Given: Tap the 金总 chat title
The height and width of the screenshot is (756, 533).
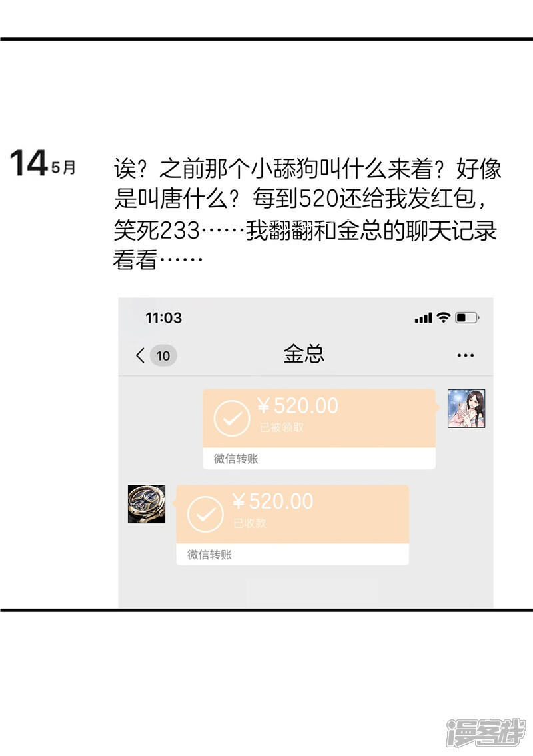Looking at the screenshot, I should [x=304, y=355].
